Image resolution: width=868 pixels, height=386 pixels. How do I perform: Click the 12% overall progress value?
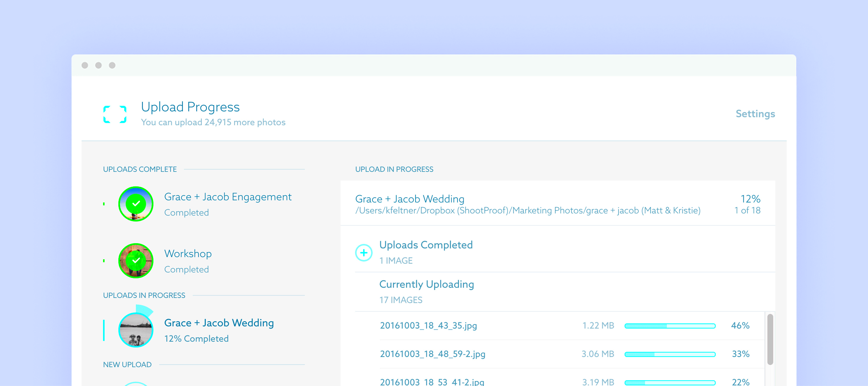[x=750, y=199]
